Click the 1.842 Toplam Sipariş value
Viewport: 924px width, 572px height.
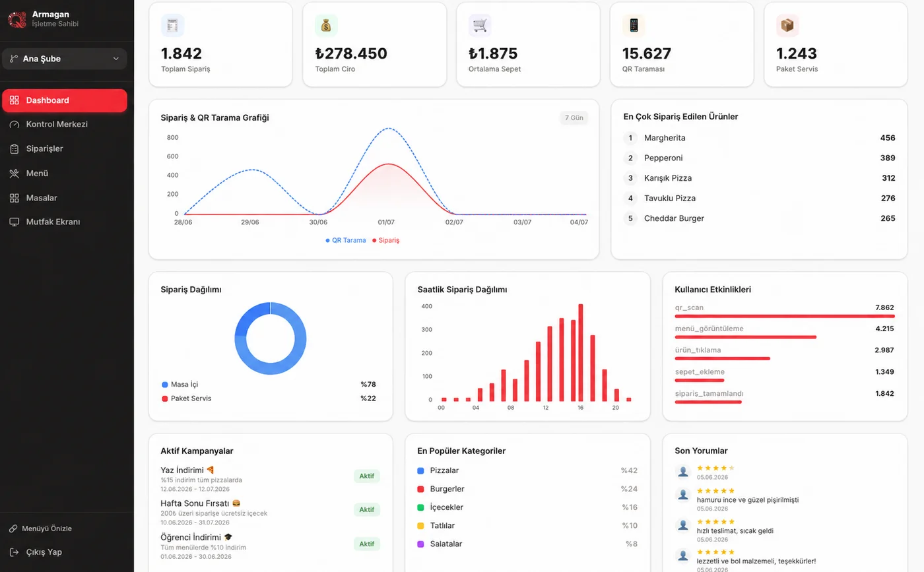click(x=181, y=53)
